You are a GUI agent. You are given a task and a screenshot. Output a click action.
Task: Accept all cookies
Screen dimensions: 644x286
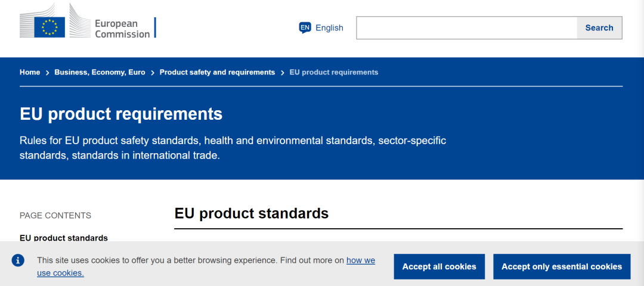click(x=439, y=266)
